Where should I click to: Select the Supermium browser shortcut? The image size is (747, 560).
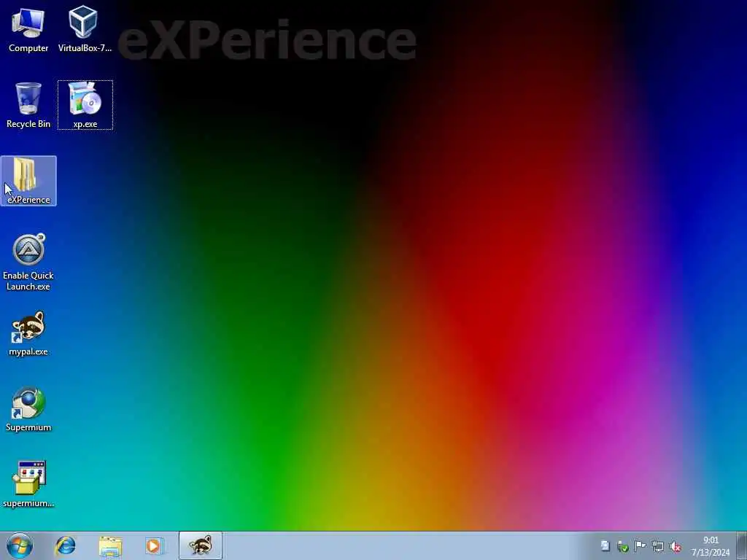28,410
